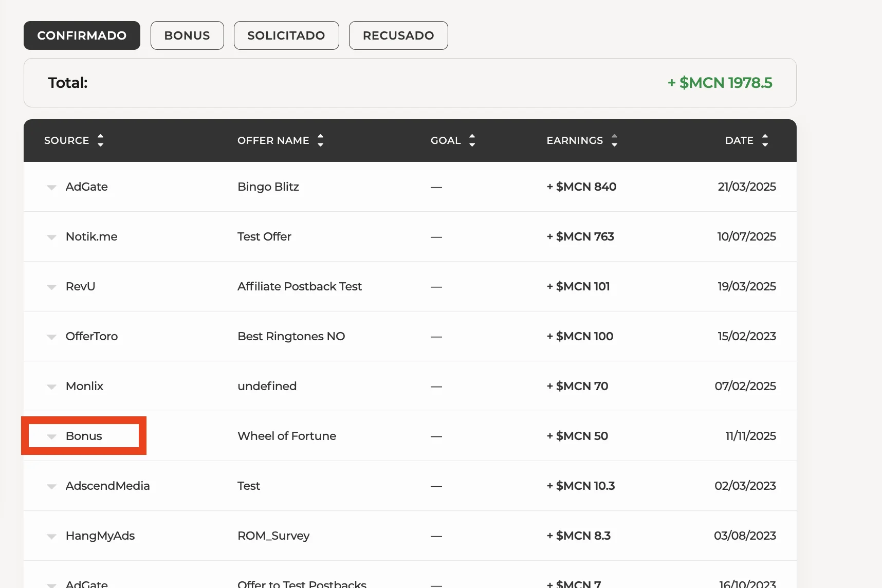Switch to the BONUS filter
This screenshot has width=882, height=588.
point(187,35)
